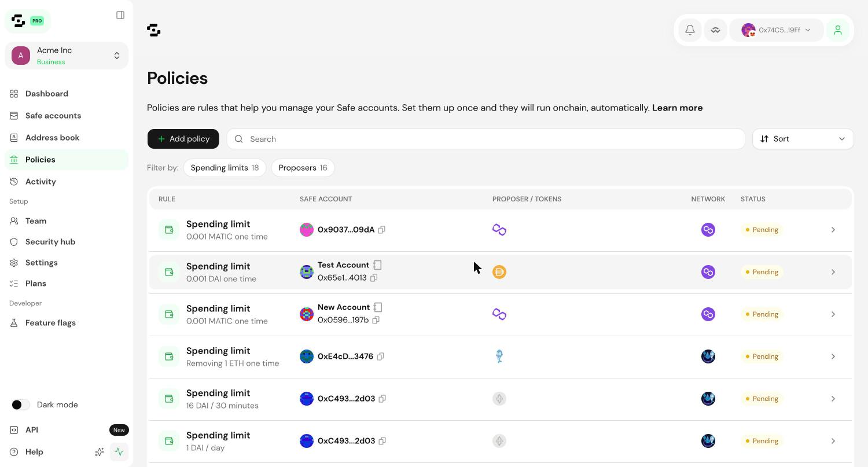Viewport: 868px width, 467px height.
Task: Click PRO badge
Action: pos(37,21)
